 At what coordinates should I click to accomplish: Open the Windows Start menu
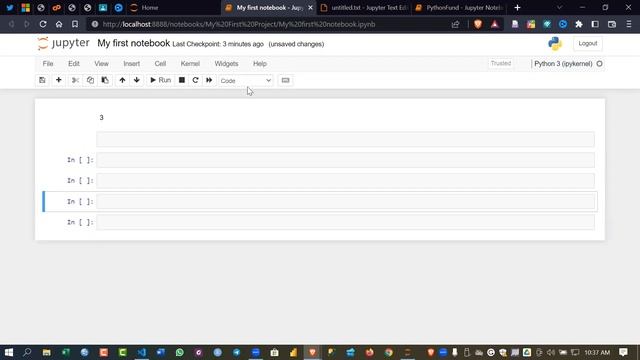click(9, 352)
